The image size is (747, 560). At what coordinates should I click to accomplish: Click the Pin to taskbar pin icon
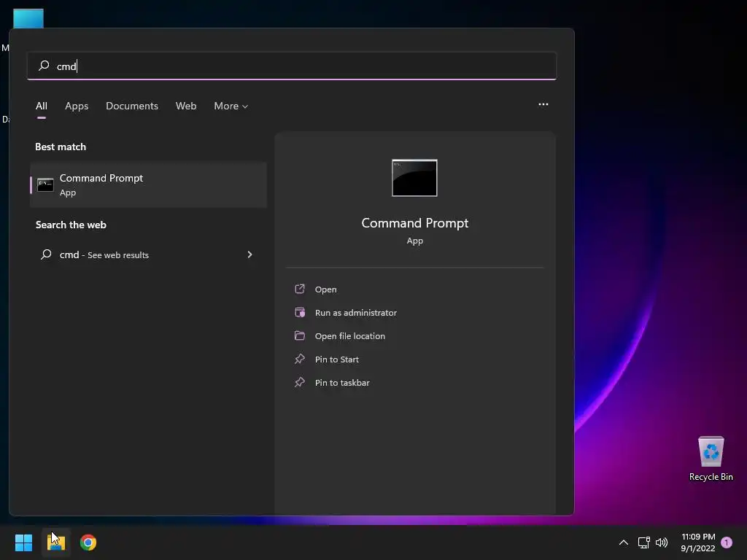coord(300,382)
